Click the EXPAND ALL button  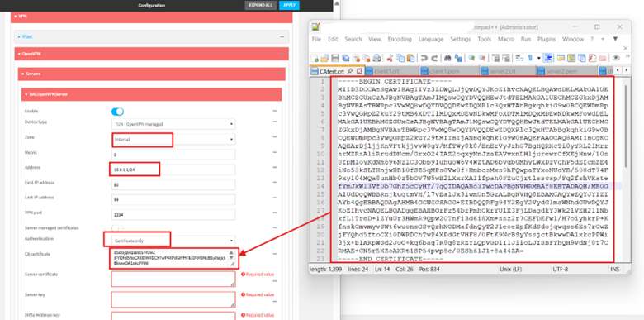[260, 5]
